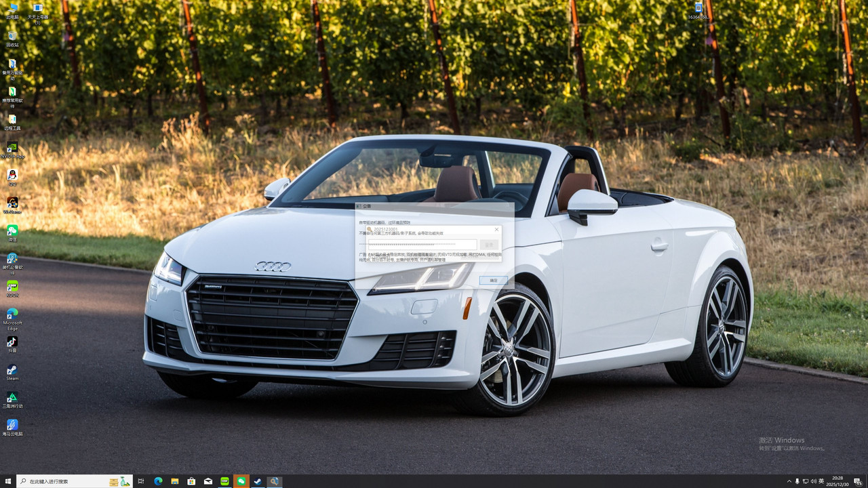The width and height of the screenshot is (868, 488).
Task: Open Task View on the taskbar
Action: click(141, 481)
